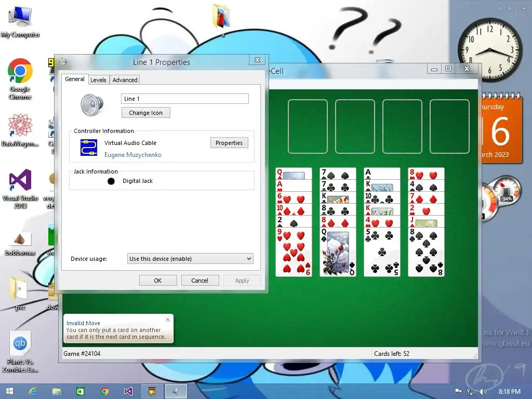This screenshot has width=532, height=399.
Task: Click the black Digital Jack dot
Action: point(111,181)
